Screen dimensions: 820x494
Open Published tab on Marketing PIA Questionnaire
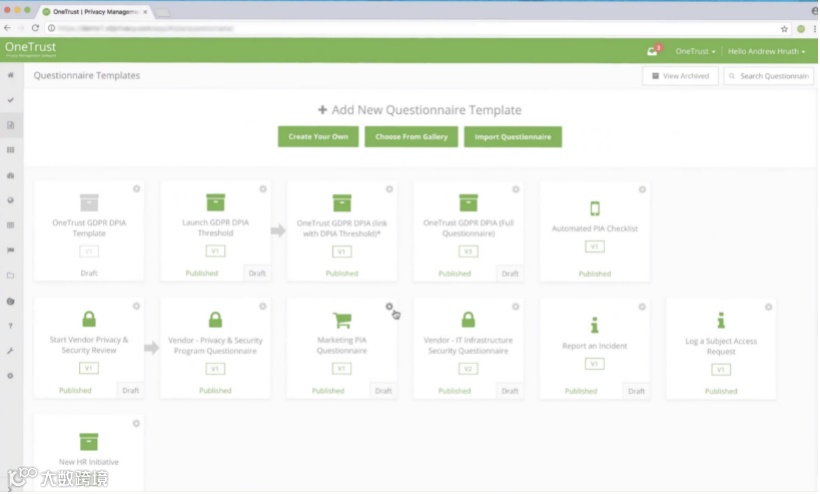[328, 391]
